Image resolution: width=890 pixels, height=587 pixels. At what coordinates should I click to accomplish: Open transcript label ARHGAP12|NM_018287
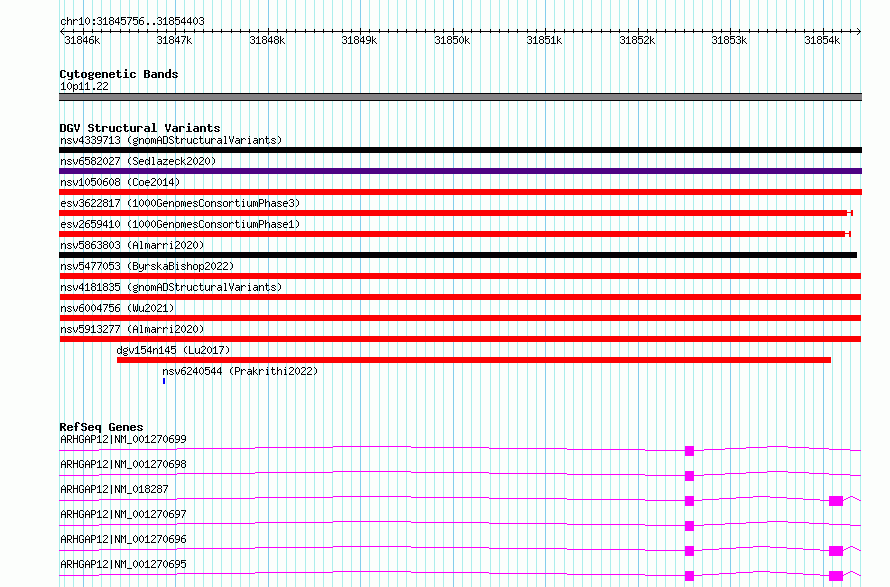114,489
